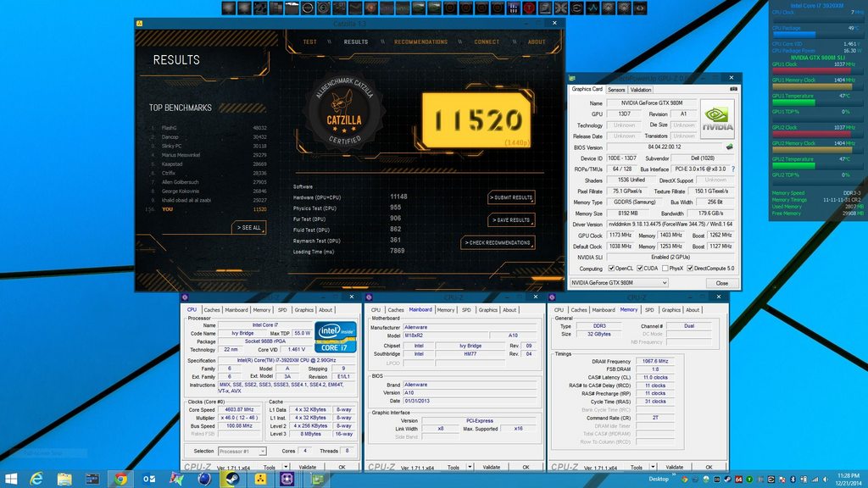Click the SUBMIT RESULTS button
This screenshot has width=868, height=488.
pos(511,197)
